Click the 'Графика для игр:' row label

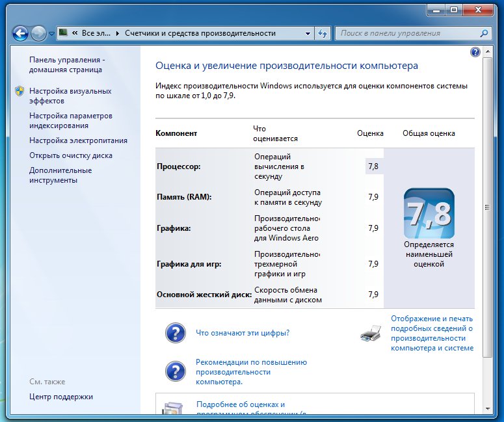(x=189, y=264)
